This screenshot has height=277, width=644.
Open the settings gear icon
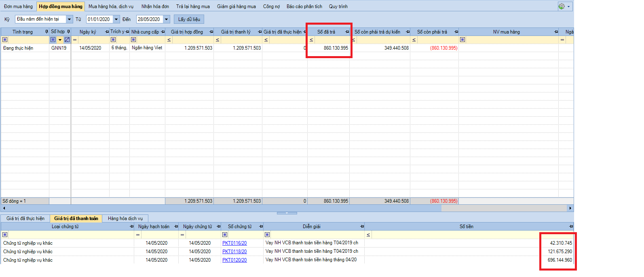[x=562, y=6]
